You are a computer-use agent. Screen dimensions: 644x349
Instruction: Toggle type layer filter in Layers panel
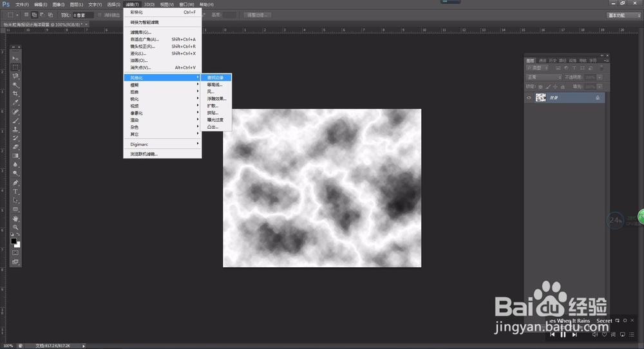point(574,68)
